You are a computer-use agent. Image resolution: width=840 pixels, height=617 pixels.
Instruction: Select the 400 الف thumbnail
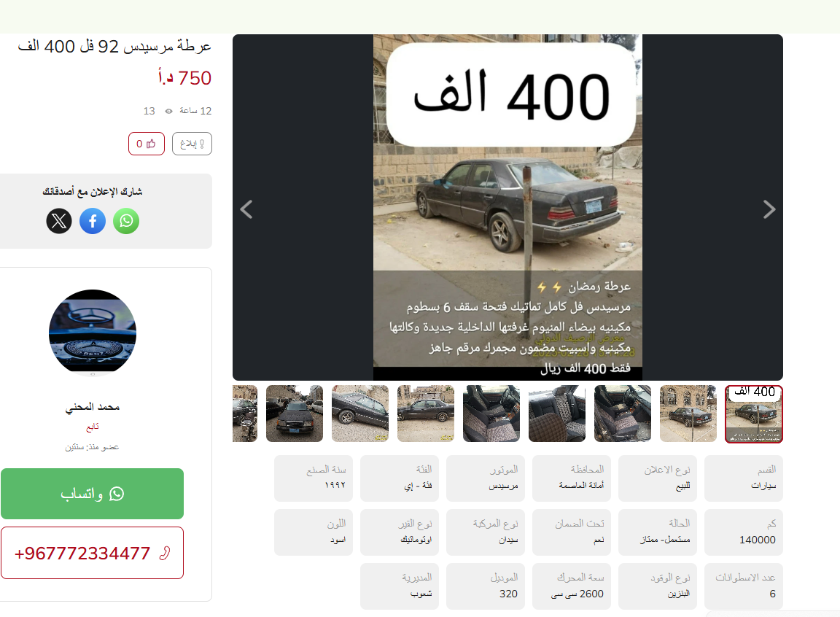[x=754, y=414]
